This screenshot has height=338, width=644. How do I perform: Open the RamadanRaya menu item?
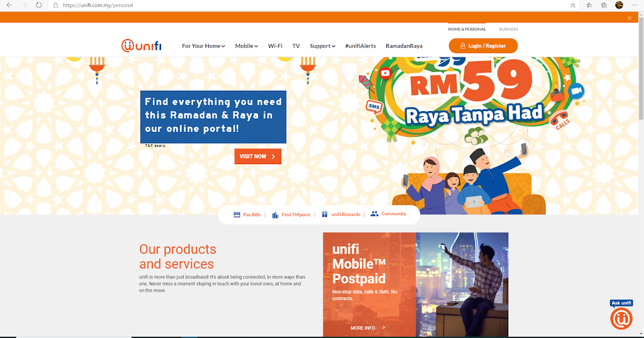(404, 46)
